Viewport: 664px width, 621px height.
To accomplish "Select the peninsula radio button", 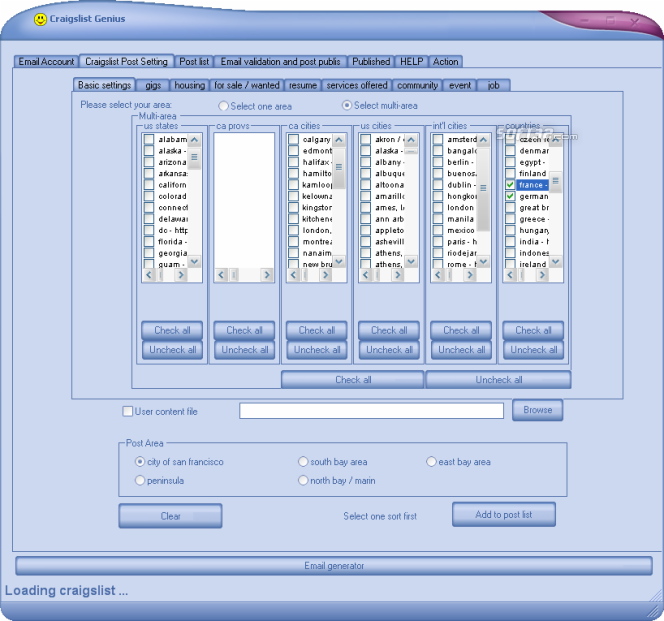I will 140,480.
